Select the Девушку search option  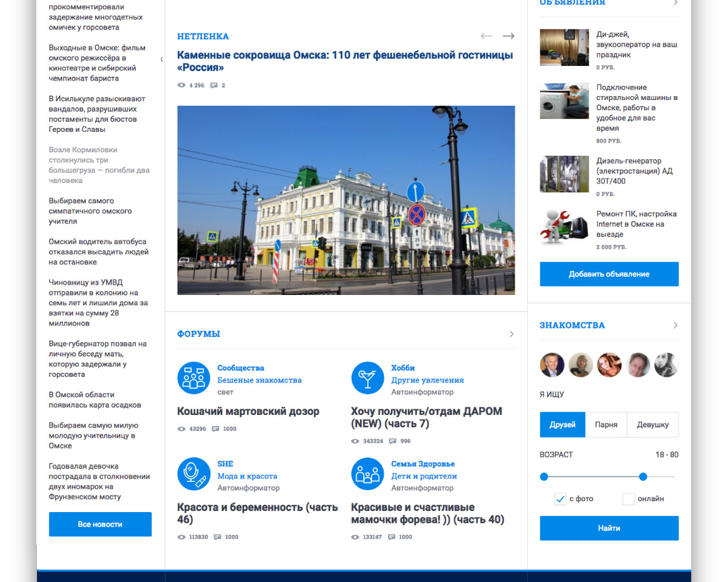pyautogui.click(x=653, y=425)
